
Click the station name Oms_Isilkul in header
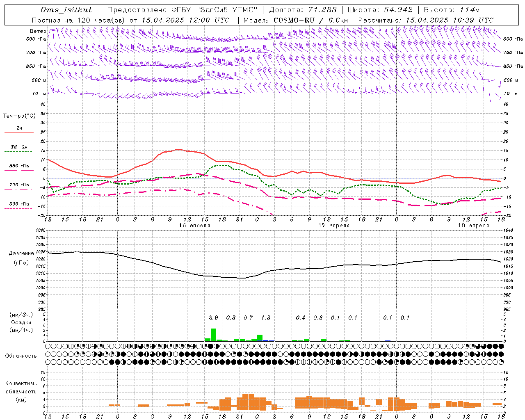pyautogui.click(x=66, y=10)
